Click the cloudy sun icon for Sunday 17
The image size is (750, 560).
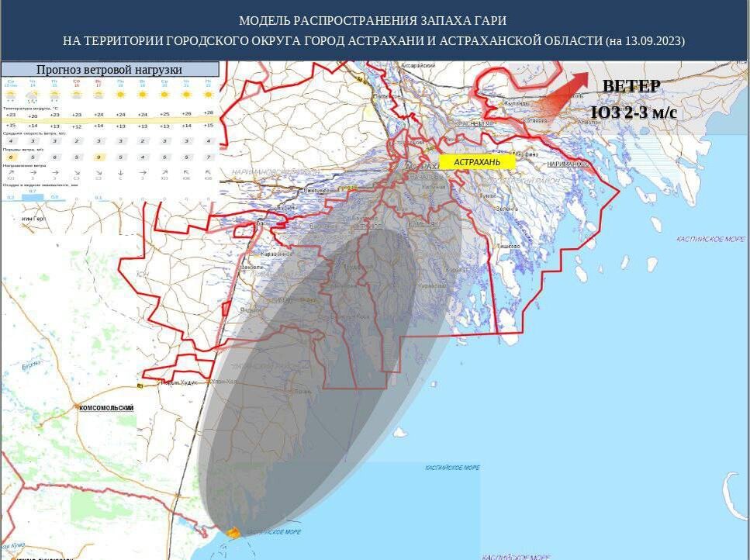pyautogui.click(x=99, y=95)
